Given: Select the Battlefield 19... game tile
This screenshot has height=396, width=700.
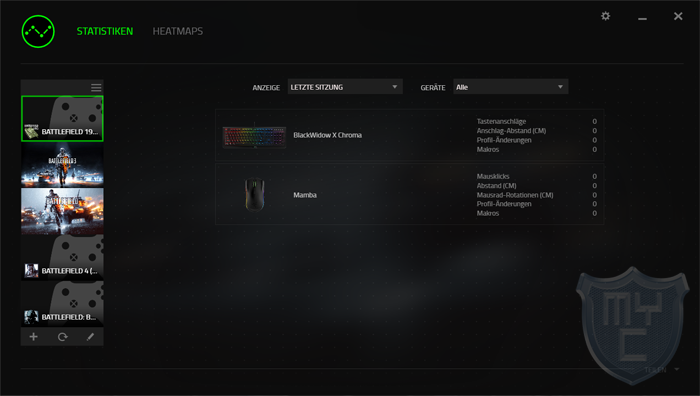Looking at the screenshot, I should tap(62, 119).
